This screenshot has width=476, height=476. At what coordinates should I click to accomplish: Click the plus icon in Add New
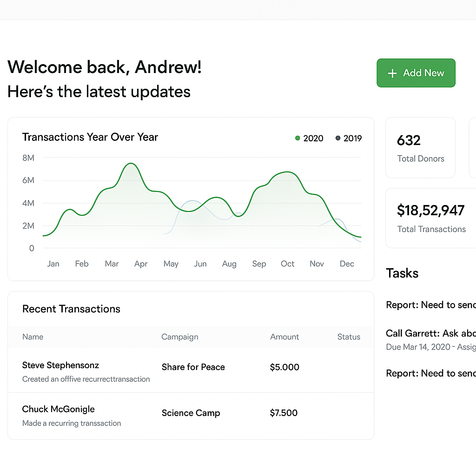(x=392, y=73)
